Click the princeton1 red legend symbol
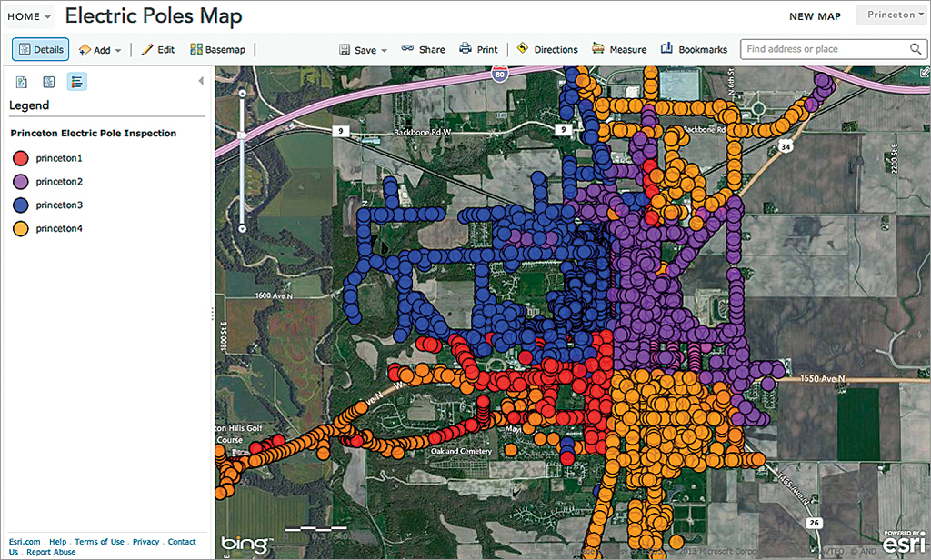The image size is (931, 560). [x=20, y=158]
